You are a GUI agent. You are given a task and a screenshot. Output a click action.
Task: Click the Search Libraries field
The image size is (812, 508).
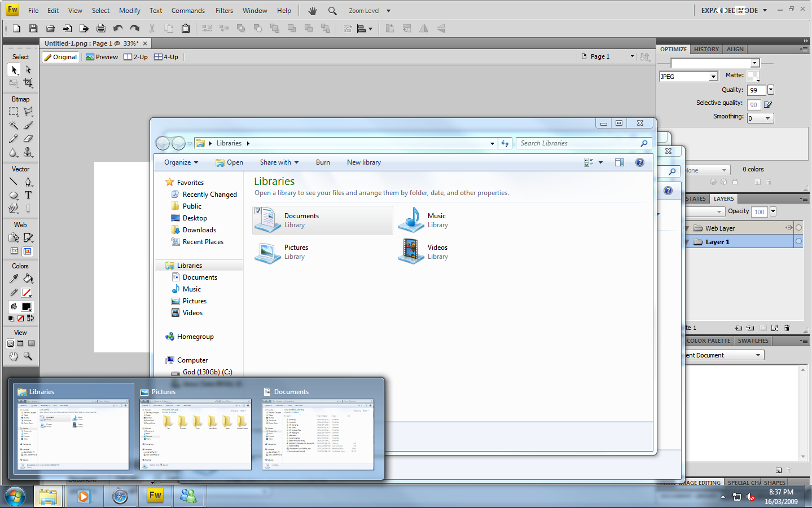[x=583, y=143]
